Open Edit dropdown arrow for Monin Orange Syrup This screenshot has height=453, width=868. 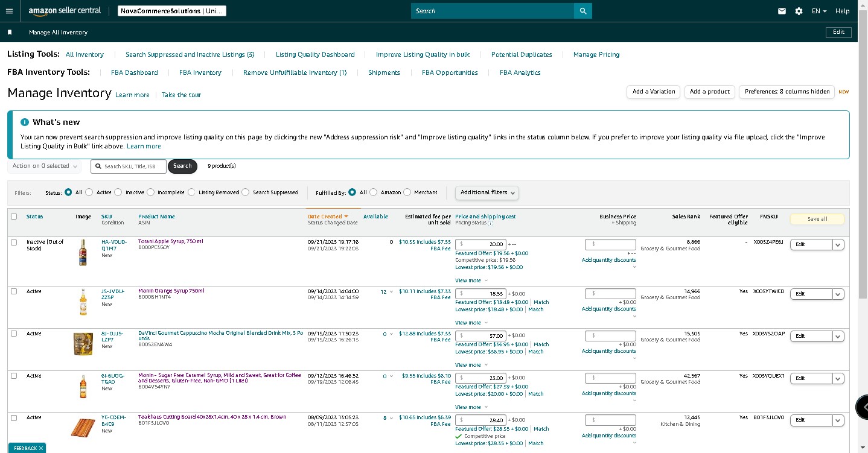[838, 294]
